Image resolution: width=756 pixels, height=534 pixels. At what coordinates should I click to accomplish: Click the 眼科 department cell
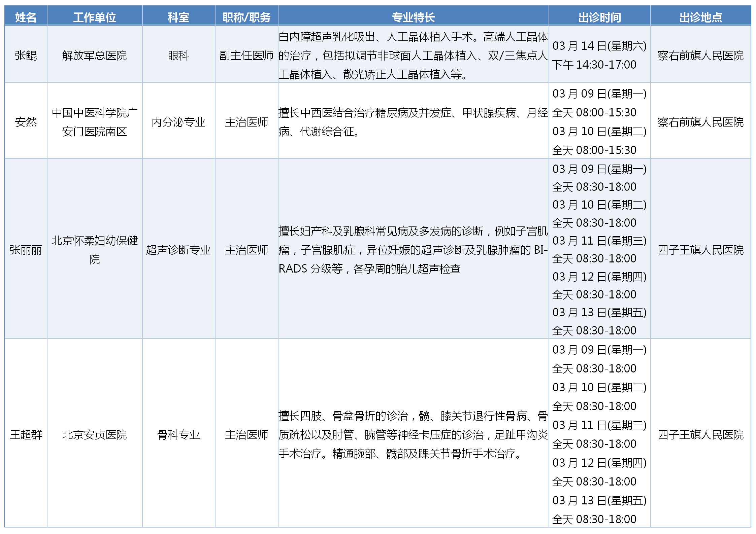tap(178, 55)
